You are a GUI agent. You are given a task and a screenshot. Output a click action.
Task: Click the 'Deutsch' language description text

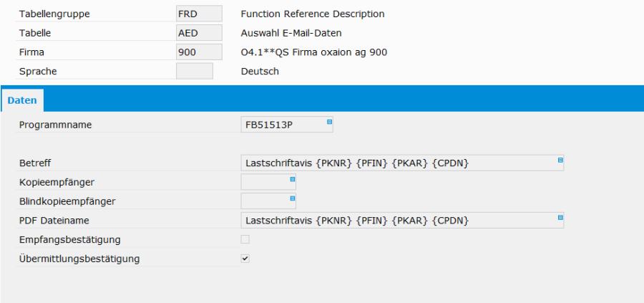(x=260, y=71)
